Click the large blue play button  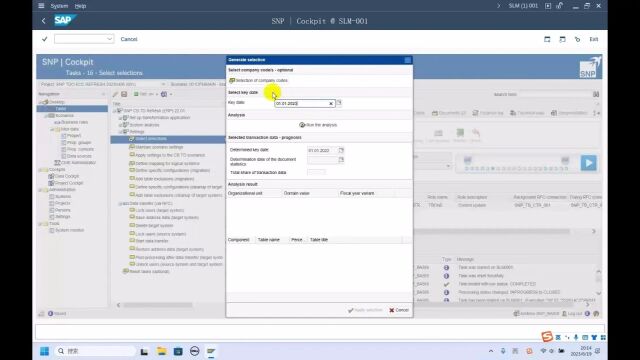click(x=588, y=163)
